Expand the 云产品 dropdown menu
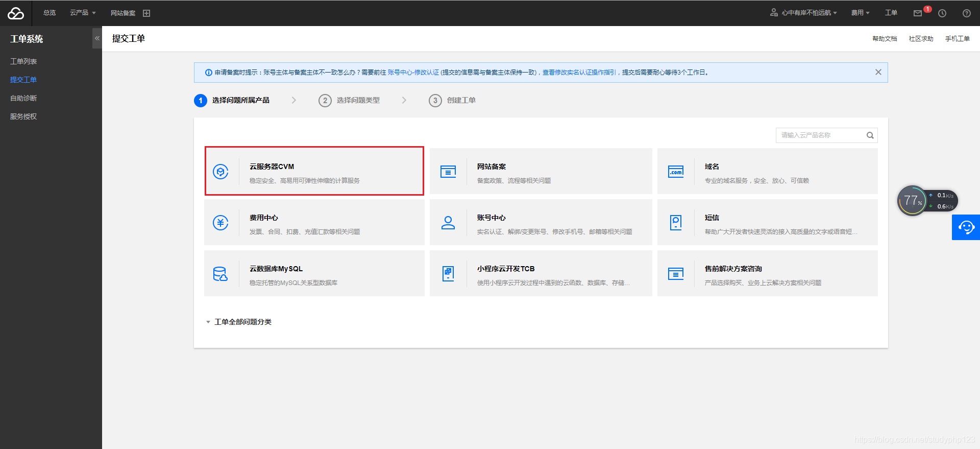This screenshot has height=449, width=980. [83, 13]
